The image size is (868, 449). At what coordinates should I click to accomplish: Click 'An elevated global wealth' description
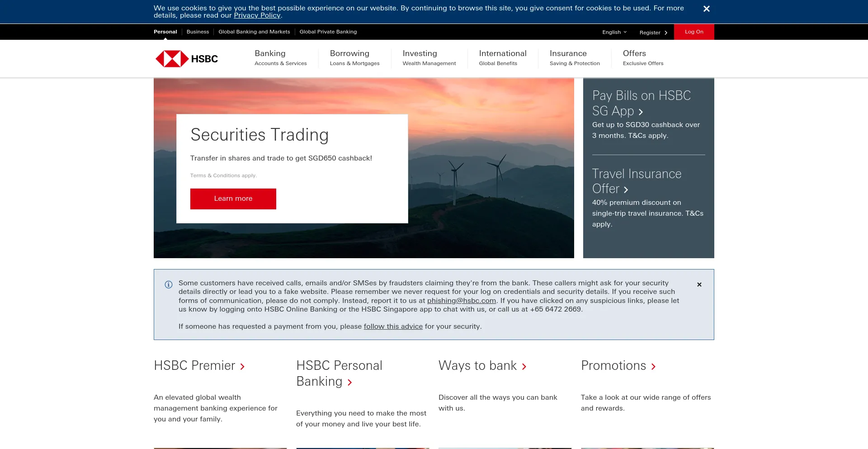(216, 408)
